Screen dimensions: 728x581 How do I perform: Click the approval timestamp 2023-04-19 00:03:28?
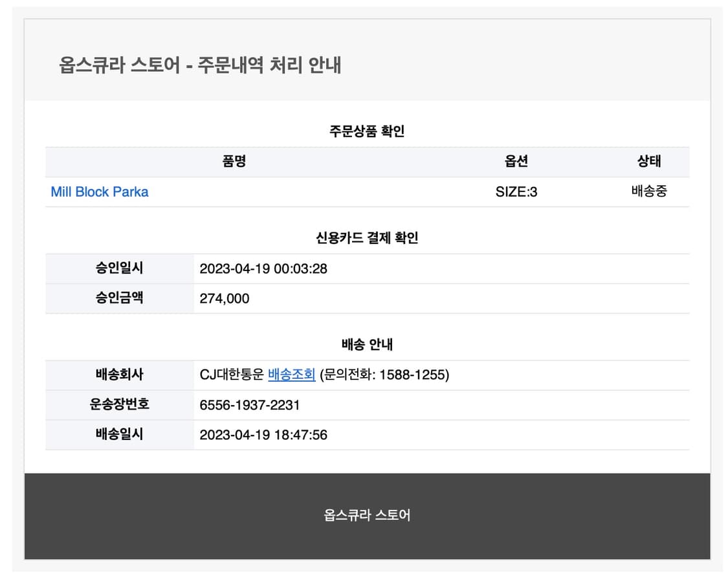pyautogui.click(x=263, y=269)
